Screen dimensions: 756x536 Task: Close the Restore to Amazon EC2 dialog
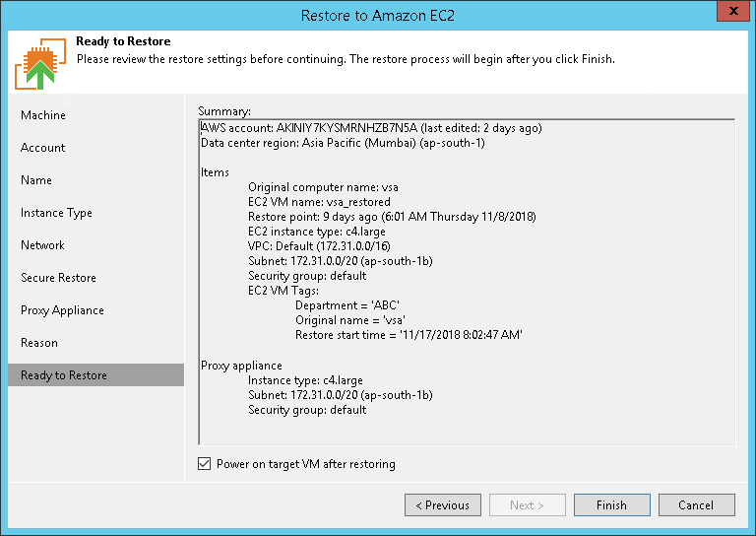[x=731, y=14]
